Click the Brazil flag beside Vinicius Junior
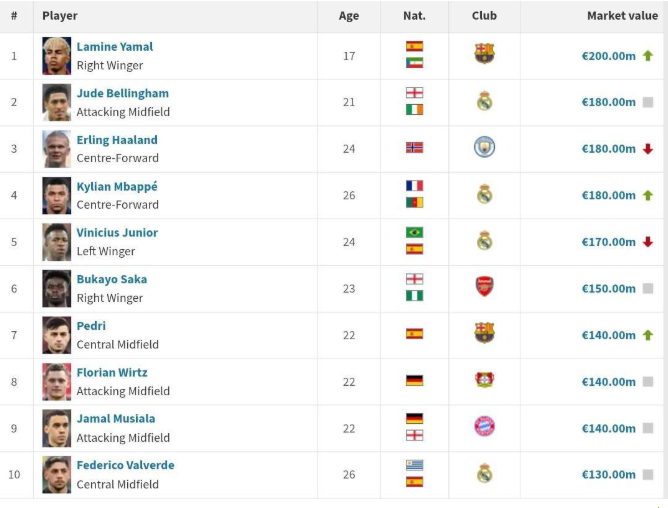Screen dimensions: 668x508 (x=414, y=233)
